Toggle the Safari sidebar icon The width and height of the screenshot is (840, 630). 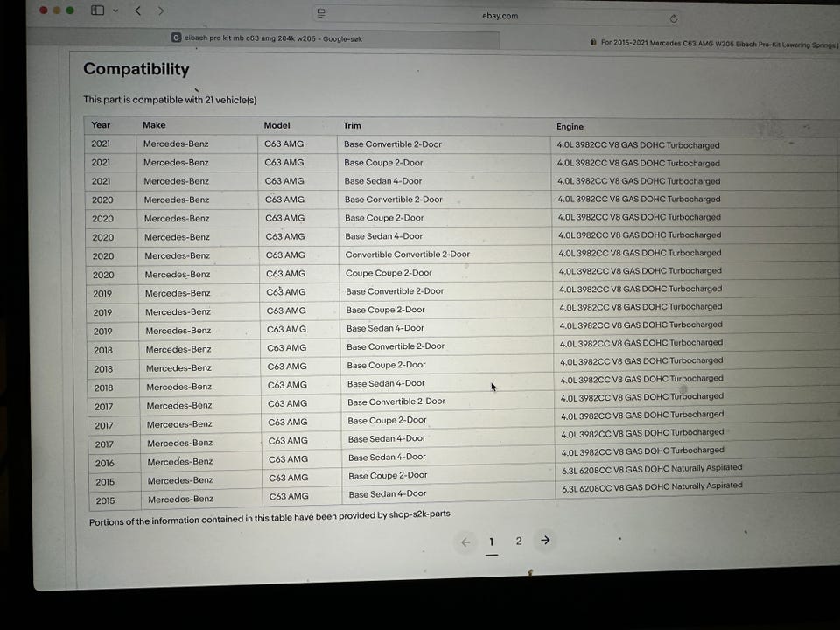click(x=97, y=10)
